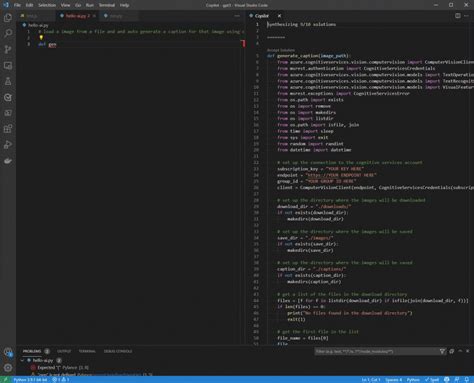
Task: Close the bottom panel
Action: click(x=468, y=351)
